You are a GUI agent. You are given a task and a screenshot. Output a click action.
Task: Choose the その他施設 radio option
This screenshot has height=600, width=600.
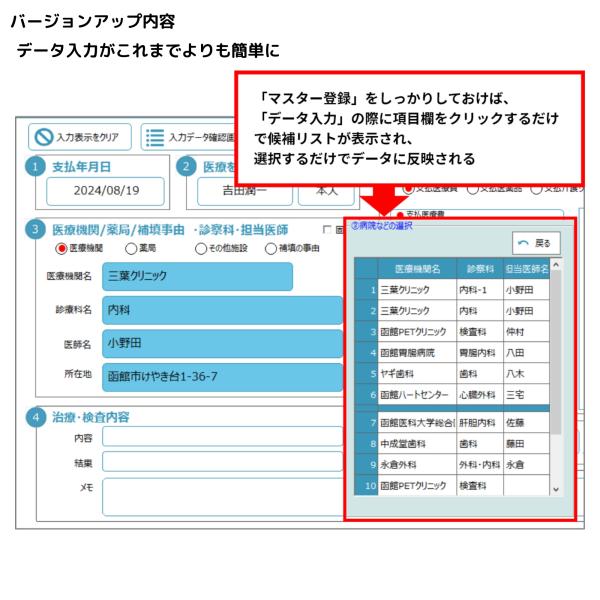coord(200,249)
